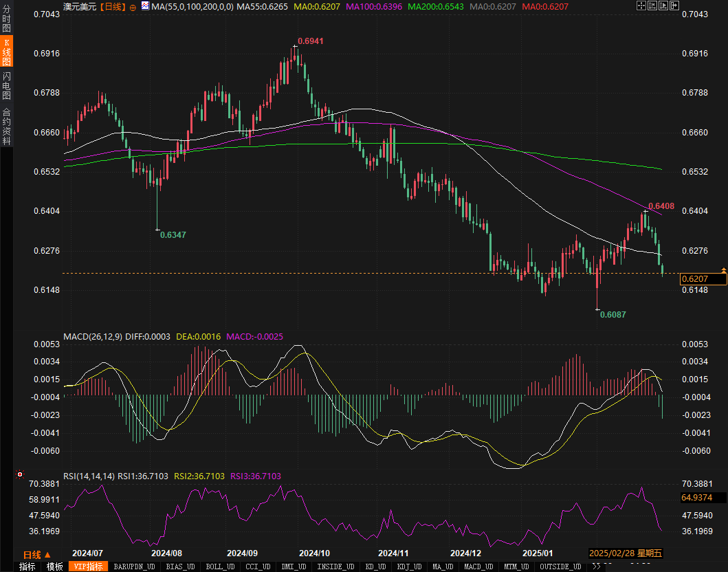Click the orange plus icon beside 日线
The width and height of the screenshot is (728, 572).
tap(133, 6)
